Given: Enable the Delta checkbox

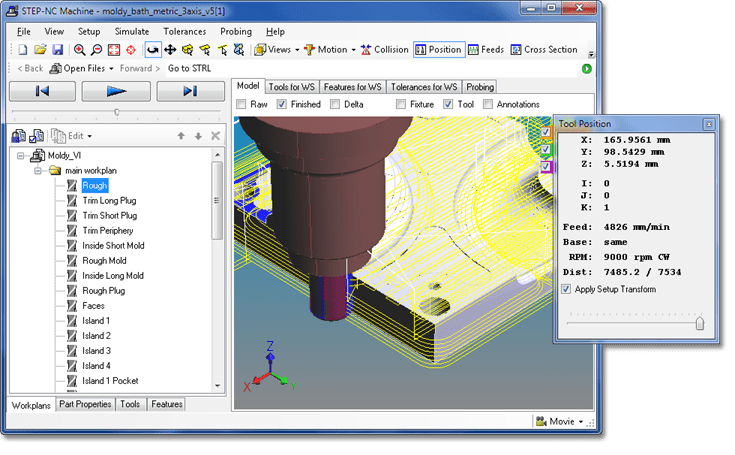Looking at the screenshot, I should 335,104.
